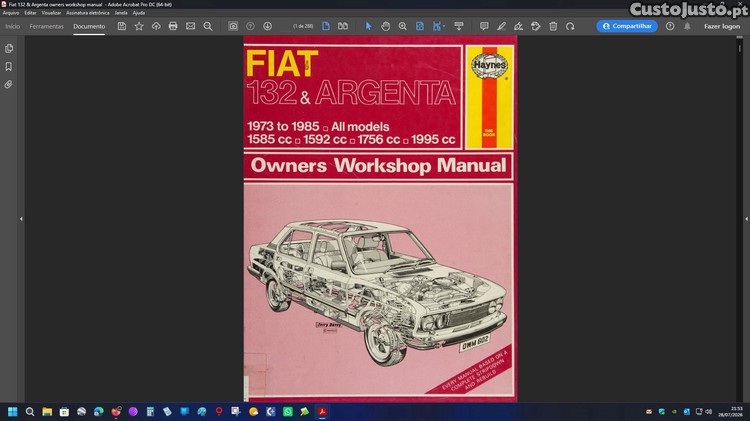The height and width of the screenshot is (421, 750).
Task: Click the page number field
Action: pyautogui.click(x=286, y=26)
